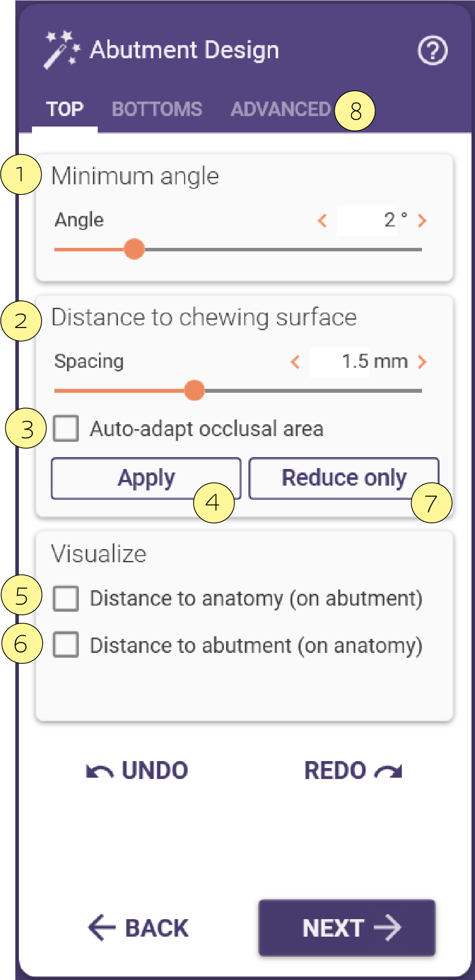
Task: Open the help question mark icon
Action: (x=432, y=50)
